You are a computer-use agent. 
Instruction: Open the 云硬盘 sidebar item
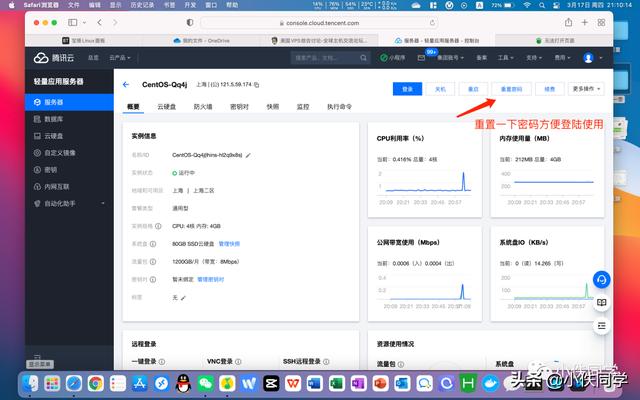69,136
